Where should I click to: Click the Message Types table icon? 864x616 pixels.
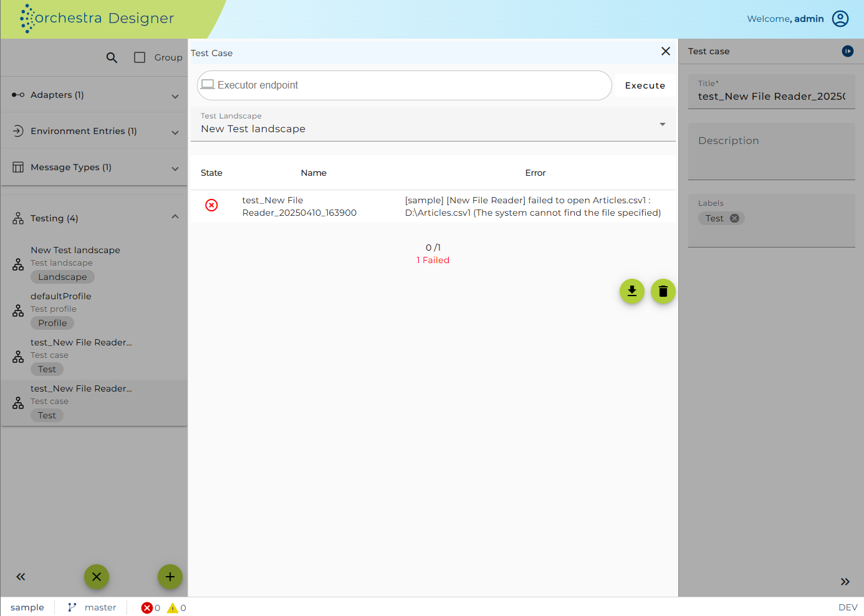[x=18, y=167]
